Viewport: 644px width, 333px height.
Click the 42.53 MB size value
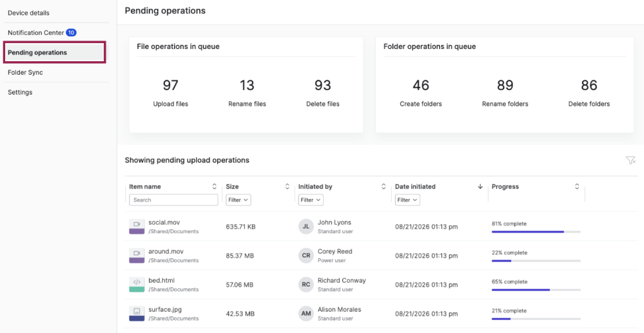click(x=240, y=314)
